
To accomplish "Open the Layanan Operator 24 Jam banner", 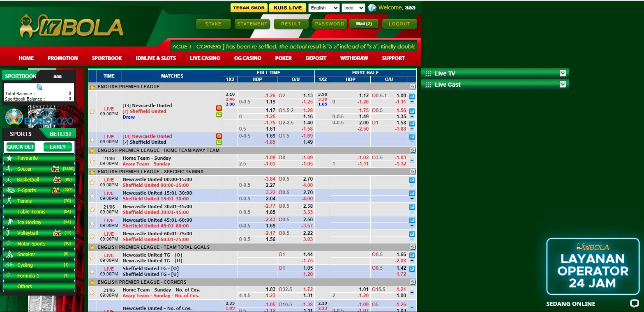I will (x=593, y=266).
